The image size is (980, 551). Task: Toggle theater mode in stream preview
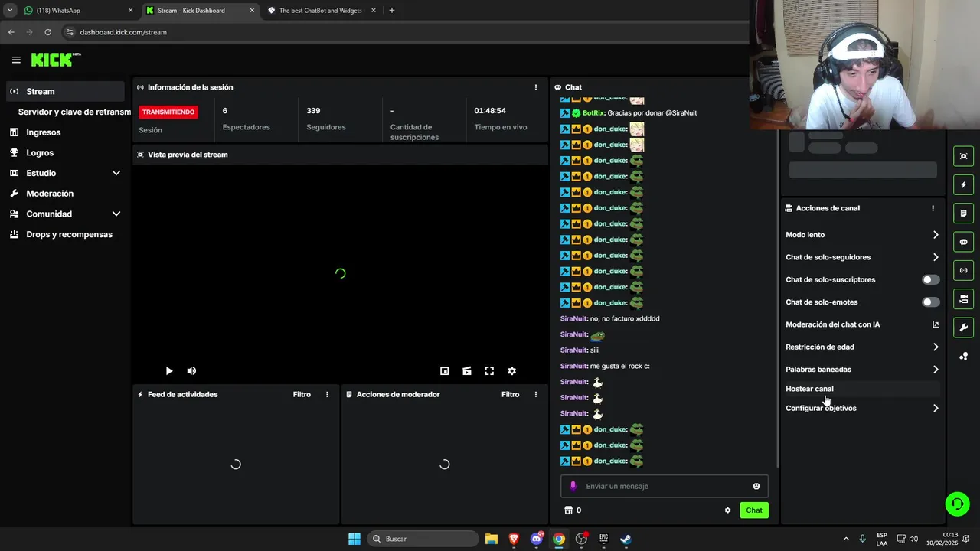(x=467, y=371)
